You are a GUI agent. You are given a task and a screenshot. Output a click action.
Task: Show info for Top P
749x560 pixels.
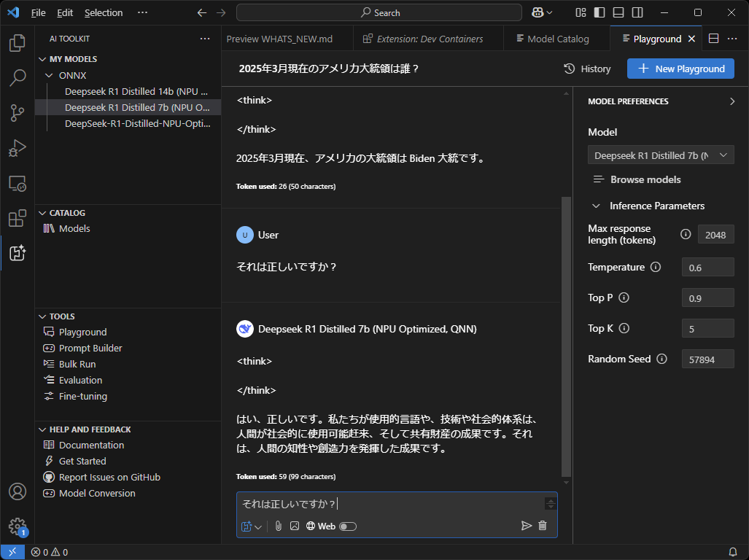(624, 297)
